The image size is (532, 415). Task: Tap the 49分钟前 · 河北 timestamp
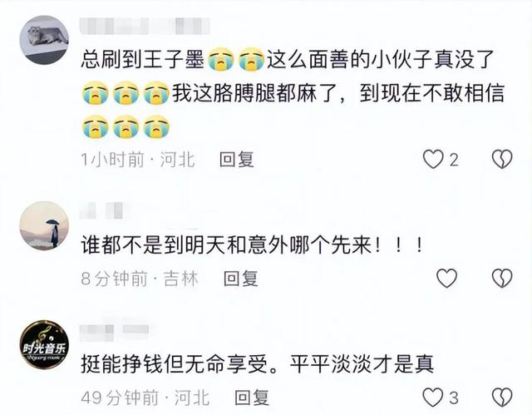145,398
